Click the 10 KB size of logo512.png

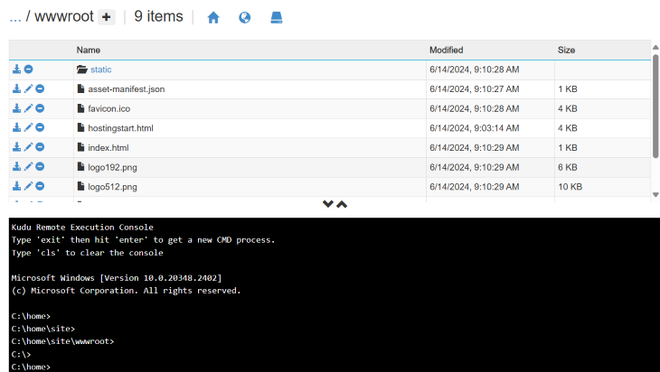pyautogui.click(x=570, y=187)
